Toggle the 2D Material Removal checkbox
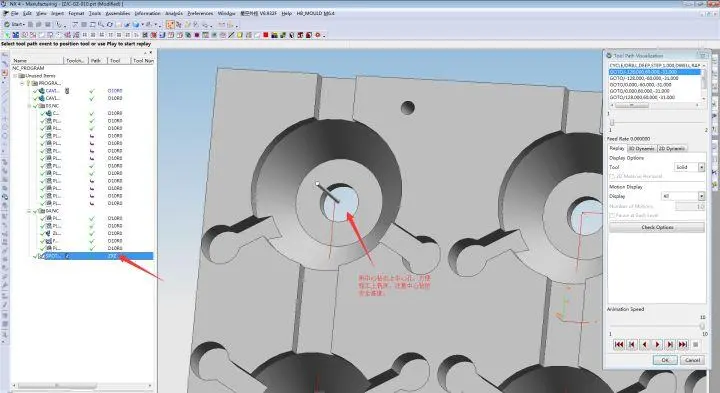720x393 pixels. (612, 176)
